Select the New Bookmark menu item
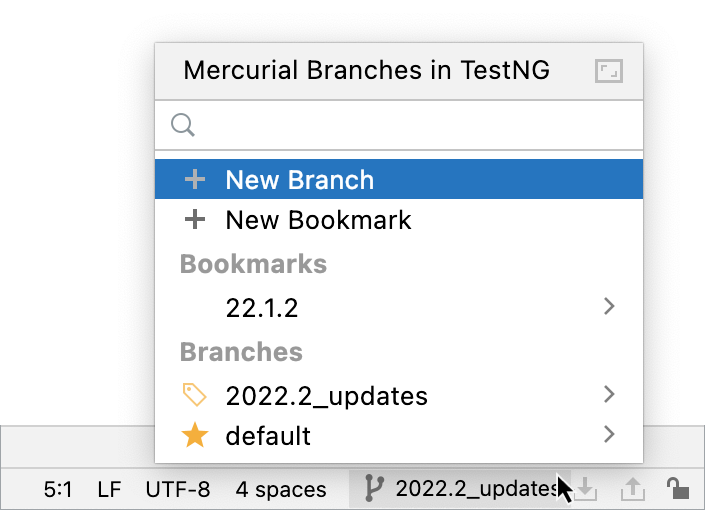The width and height of the screenshot is (707, 510). [318, 220]
